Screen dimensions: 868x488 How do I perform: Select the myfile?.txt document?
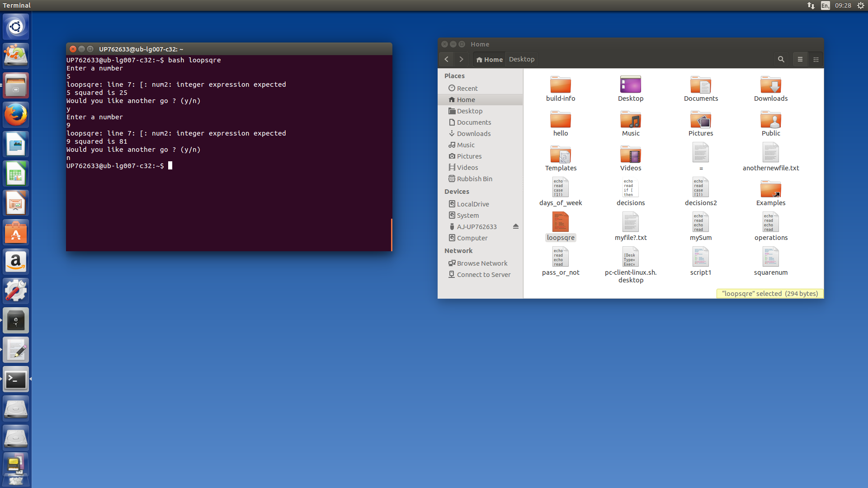(x=631, y=227)
